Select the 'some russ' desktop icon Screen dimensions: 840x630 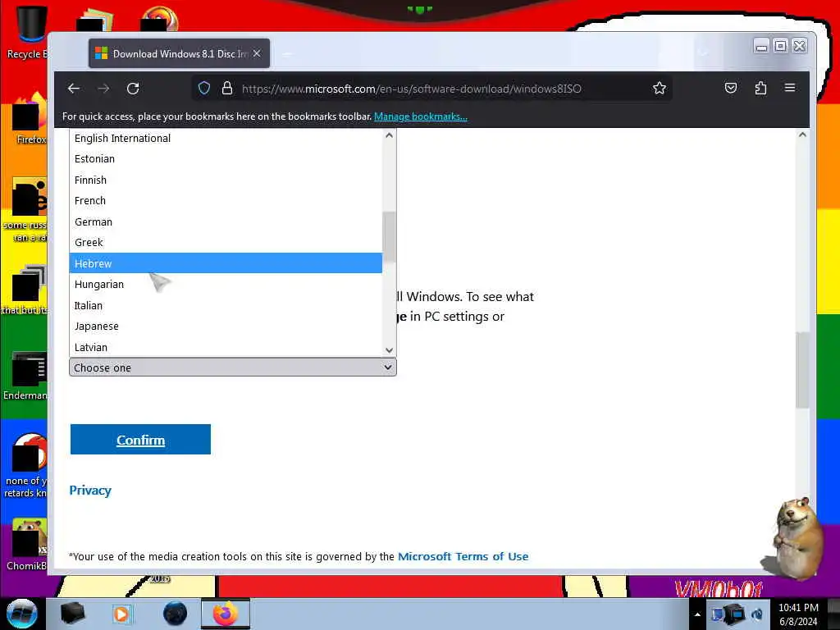[x=27, y=210]
